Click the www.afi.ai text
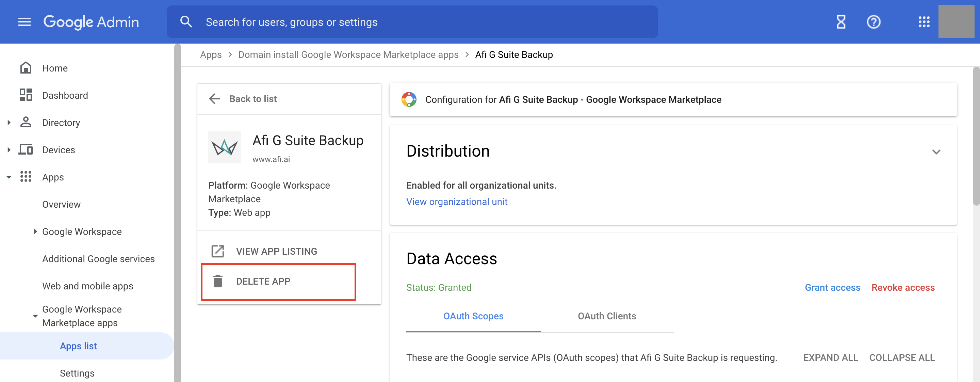Screen dimensions: 980x382 coord(271,159)
